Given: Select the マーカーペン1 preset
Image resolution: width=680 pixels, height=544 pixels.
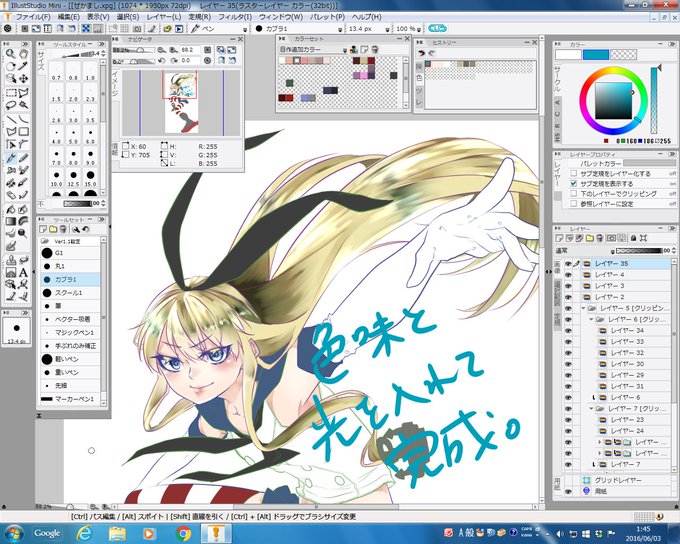Looking at the screenshot, I should click(x=70, y=399).
